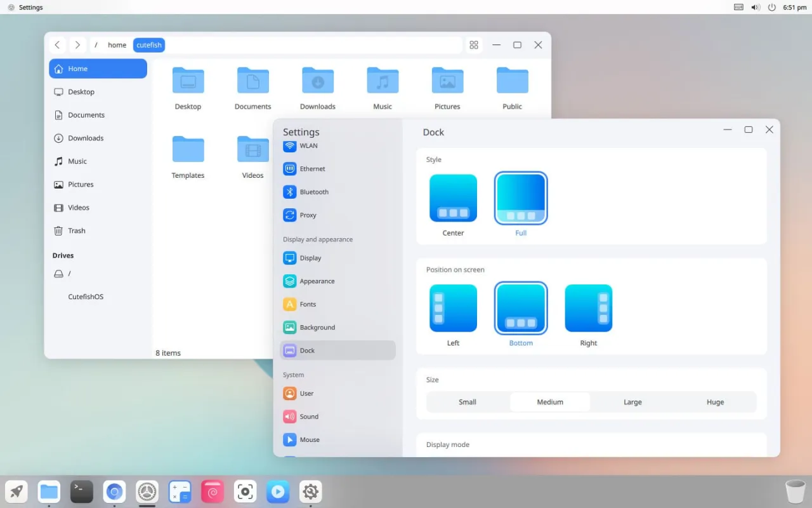812x508 pixels.
Task: Open the view options in the file manager toolbar
Action: click(474, 45)
